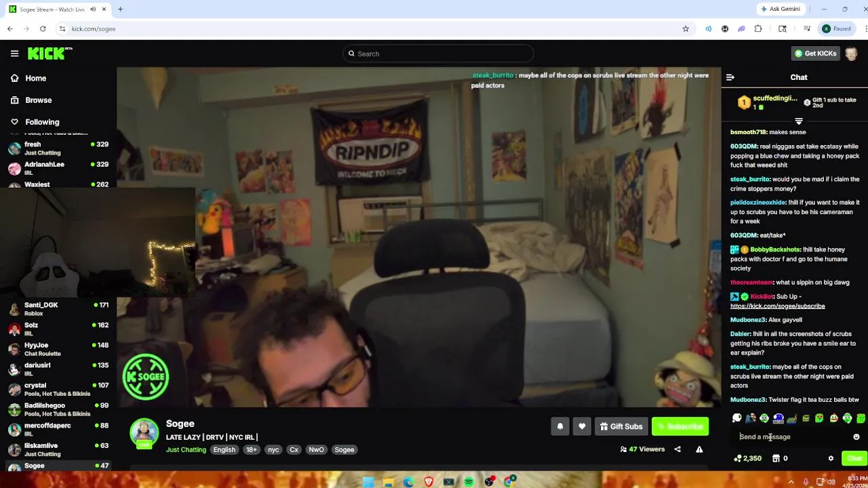Click the browser back arrow
868x488 pixels.
pyautogui.click(x=10, y=28)
